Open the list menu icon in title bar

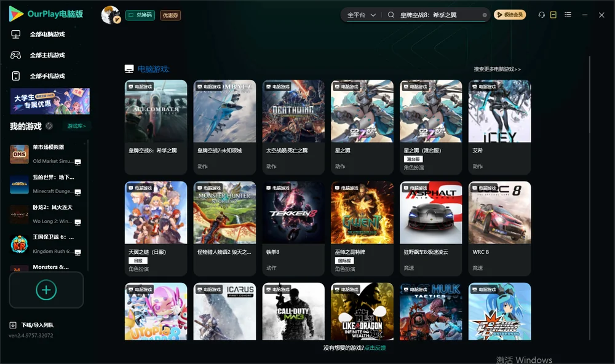click(568, 15)
